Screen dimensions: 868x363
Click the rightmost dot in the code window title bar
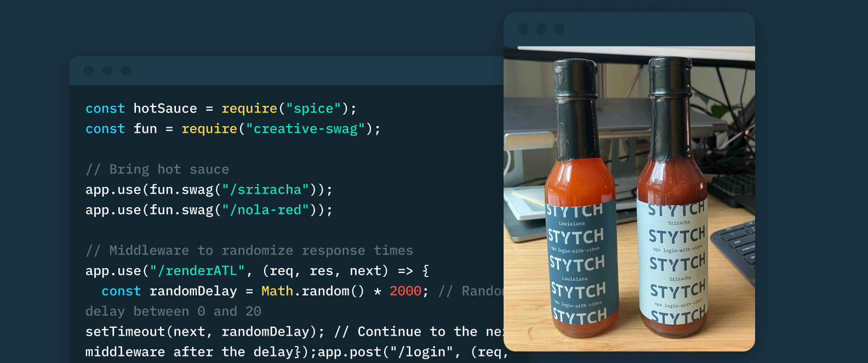click(126, 70)
